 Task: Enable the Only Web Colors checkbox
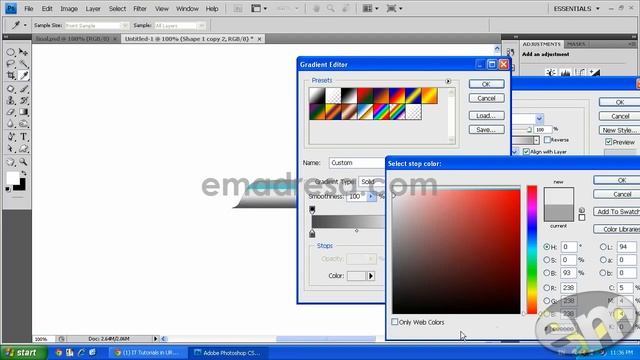[394, 322]
